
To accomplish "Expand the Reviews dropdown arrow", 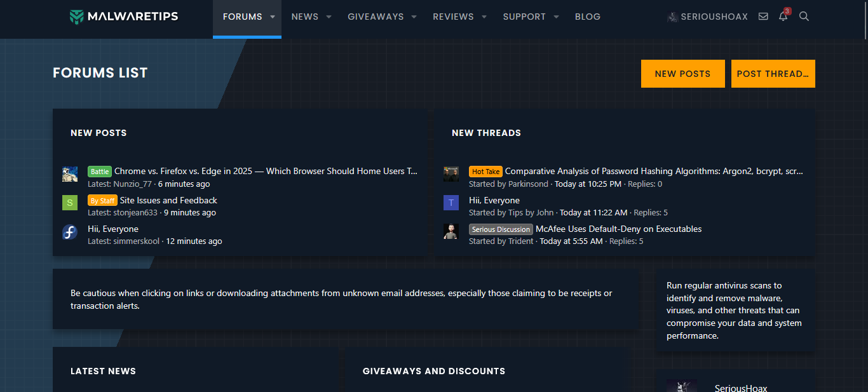I will tap(484, 17).
